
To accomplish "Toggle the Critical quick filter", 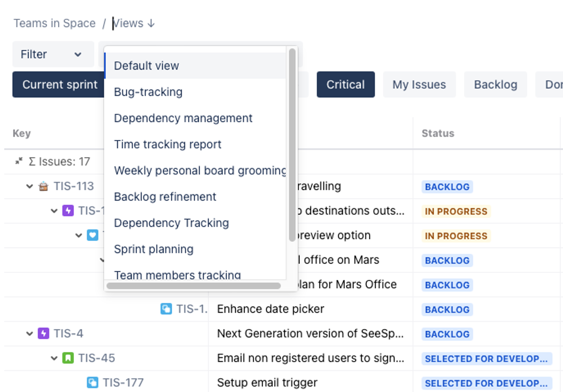I will pos(345,84).
